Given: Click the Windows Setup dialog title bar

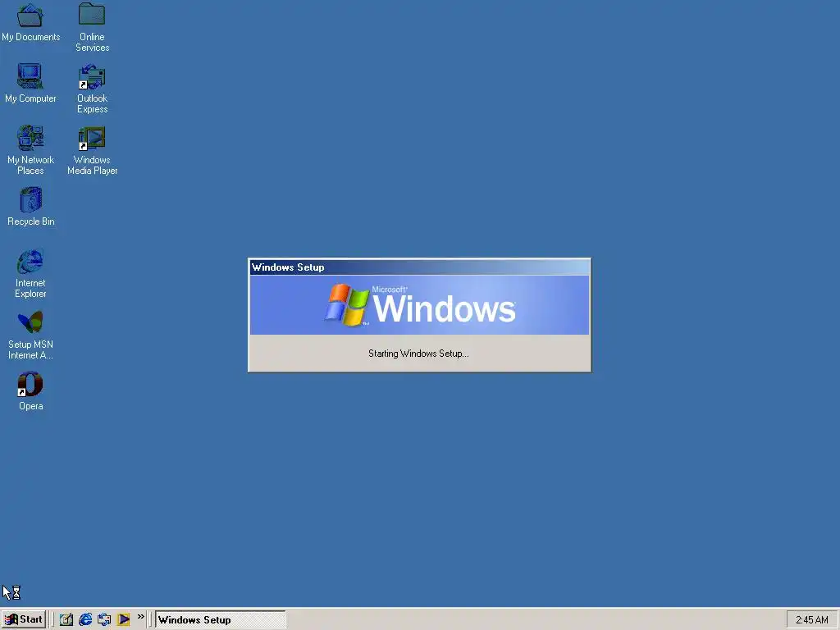Looking at the screenshot, I should click(419, 267).
